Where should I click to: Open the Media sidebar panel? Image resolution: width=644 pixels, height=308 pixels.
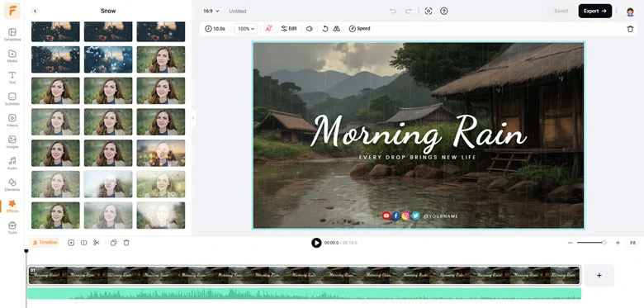click(x=12, y=56)
